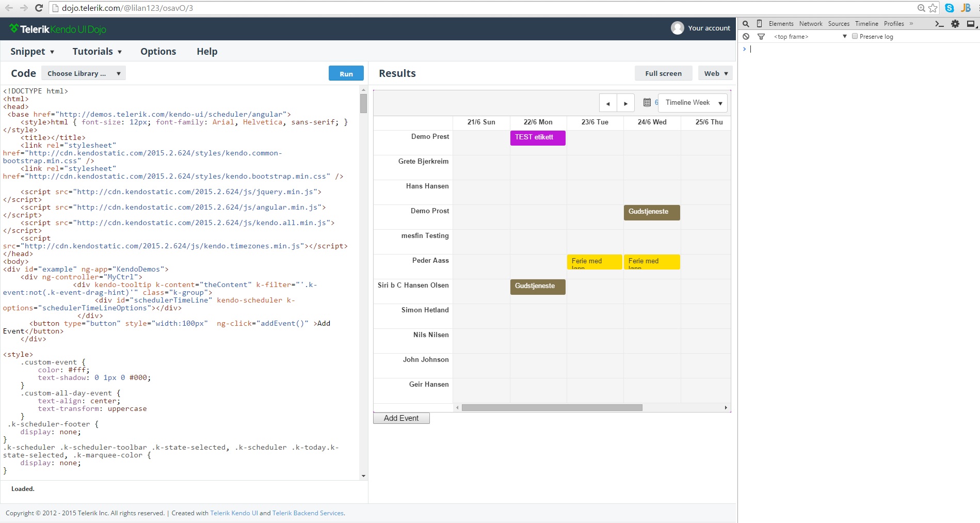Clear the console log
Screen dimensions: 980x523
point(746,37)
